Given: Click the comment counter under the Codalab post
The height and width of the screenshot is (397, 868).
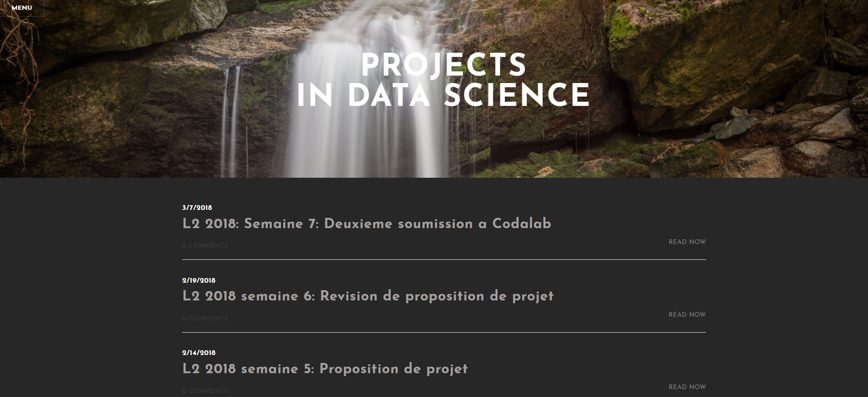Looking at the screenshot, I should point(205,245).
